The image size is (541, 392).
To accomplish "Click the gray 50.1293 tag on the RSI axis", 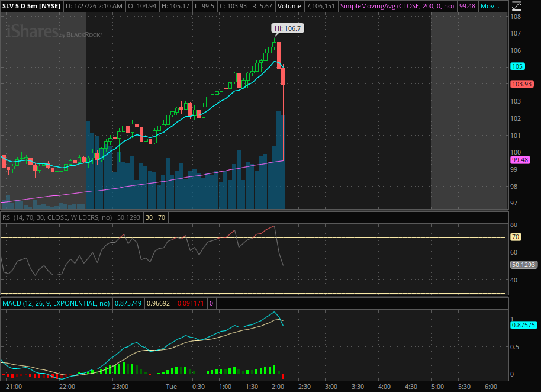I will [523, 265].
